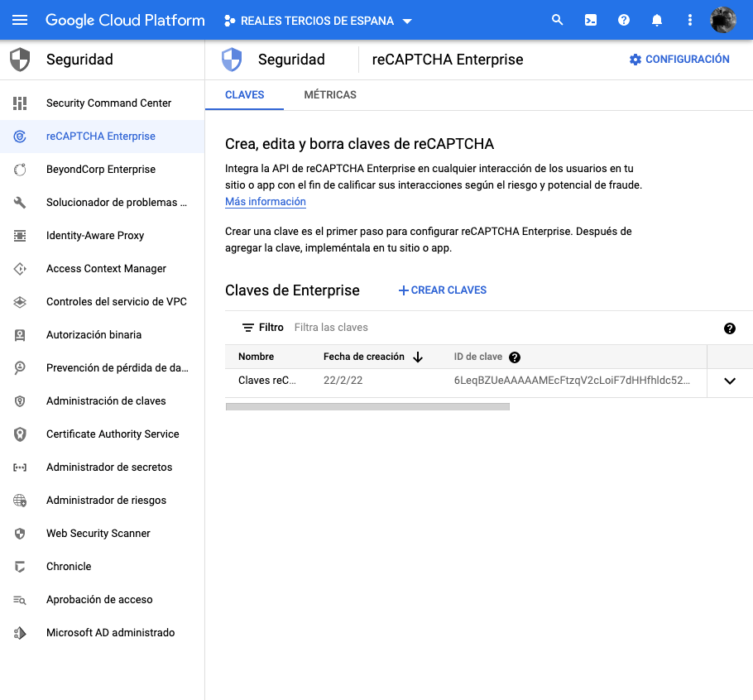This screenshot has height=700, width=753.
Task: Click the Security Command Center icon
Action: (20, 103)
